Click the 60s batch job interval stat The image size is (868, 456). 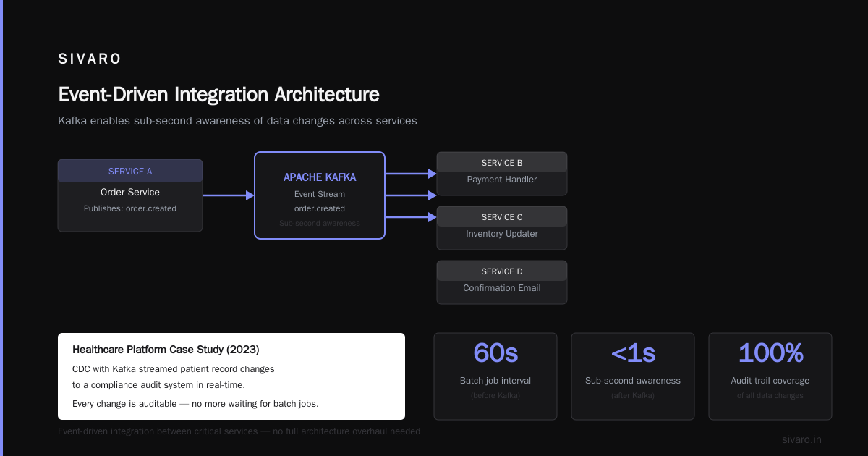495,376
